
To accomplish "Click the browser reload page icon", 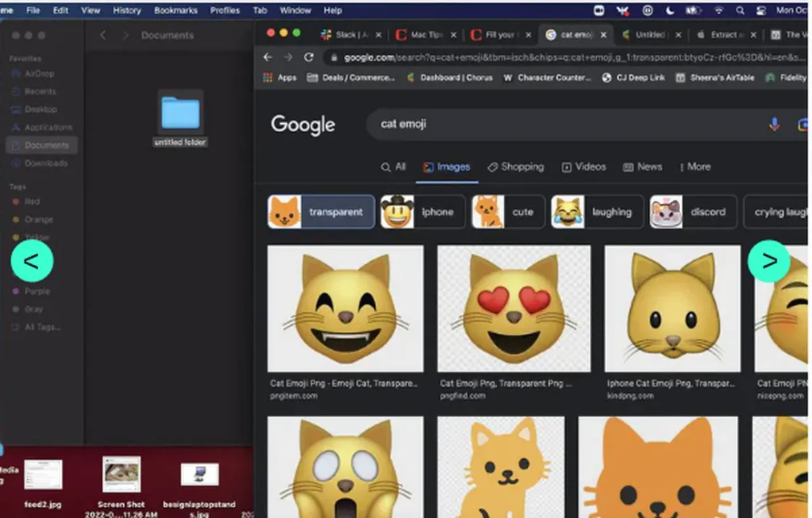I will (309, 58).
